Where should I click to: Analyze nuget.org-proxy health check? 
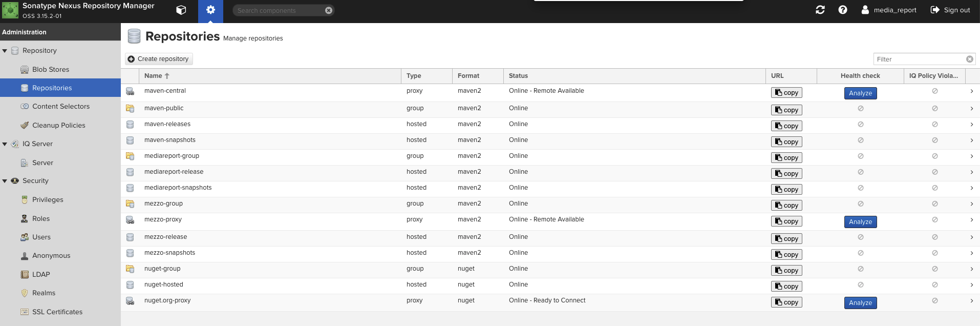[860, 303]
